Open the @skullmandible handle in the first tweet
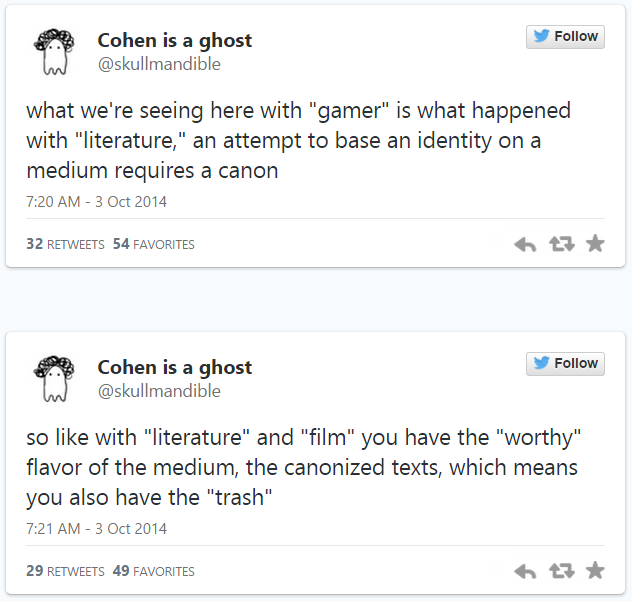The width and height of the screenshot is (632, 602). click(x=158, y=64)
